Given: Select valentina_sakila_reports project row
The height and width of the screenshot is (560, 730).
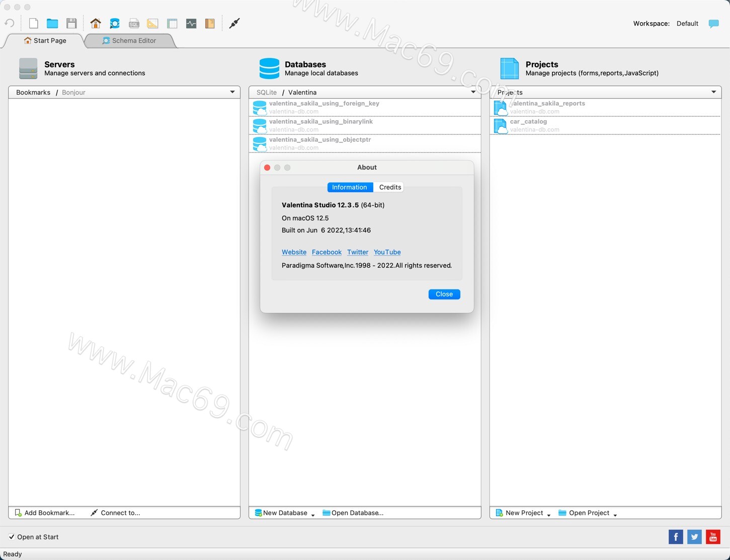Looking at the screenshot, I should click(x=606, y=108).
